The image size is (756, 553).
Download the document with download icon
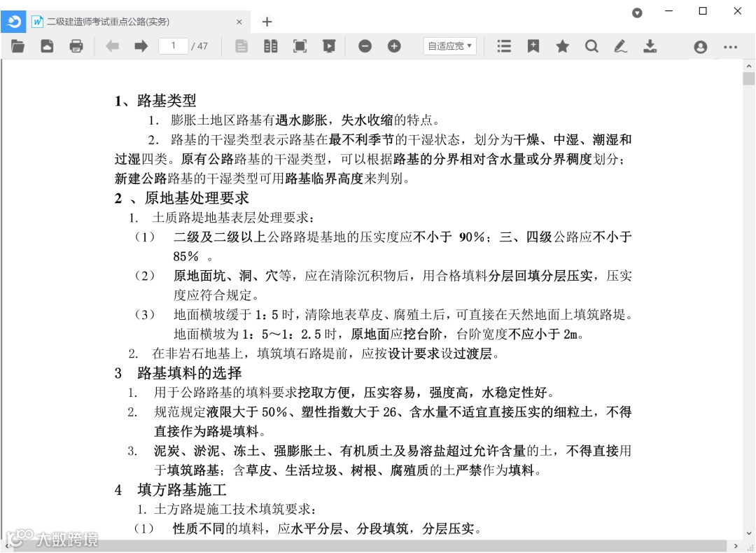650,46
